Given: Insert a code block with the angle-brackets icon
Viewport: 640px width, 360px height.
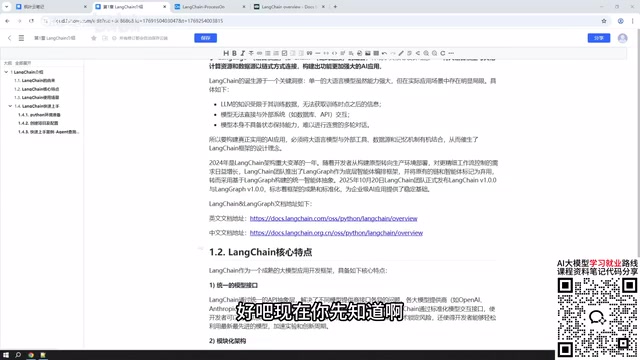Looking at the screenshot, I should tap(334, 53).
